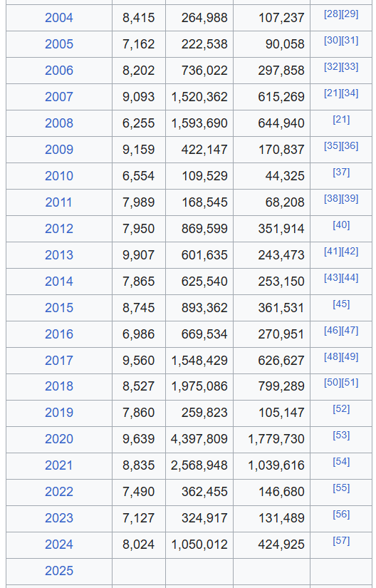Screen dimensions: 376x588
Task: Open the 2018 year link
Action: tap(59, 386)
